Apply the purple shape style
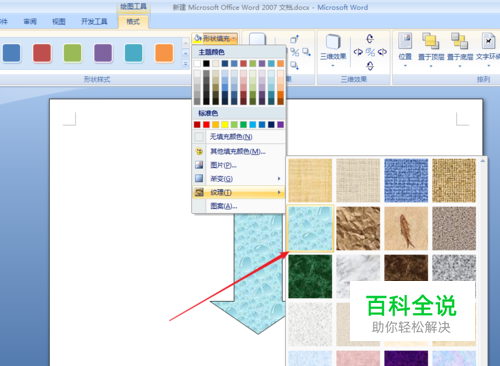Screen dimensions: 500x366 point(103,53)
